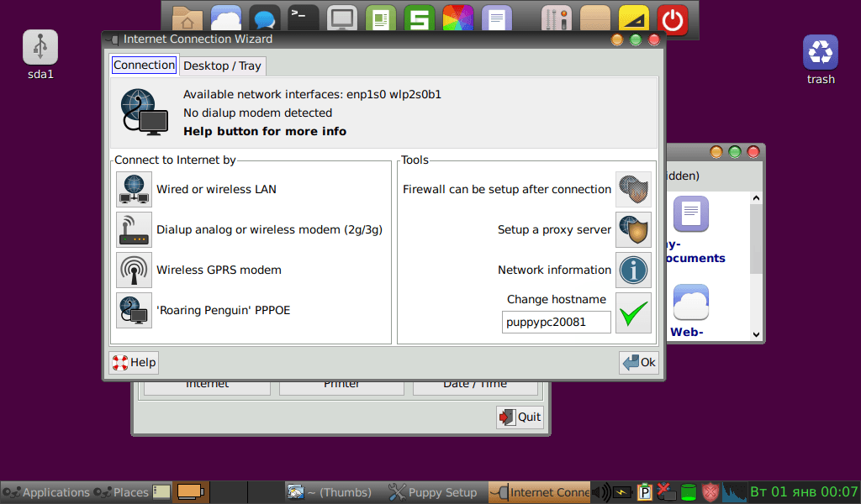This screenshot has height=504, width=861.
Task: Open Network information with the blue info icon
Action: pyautogui.click(x=634, y=270)
